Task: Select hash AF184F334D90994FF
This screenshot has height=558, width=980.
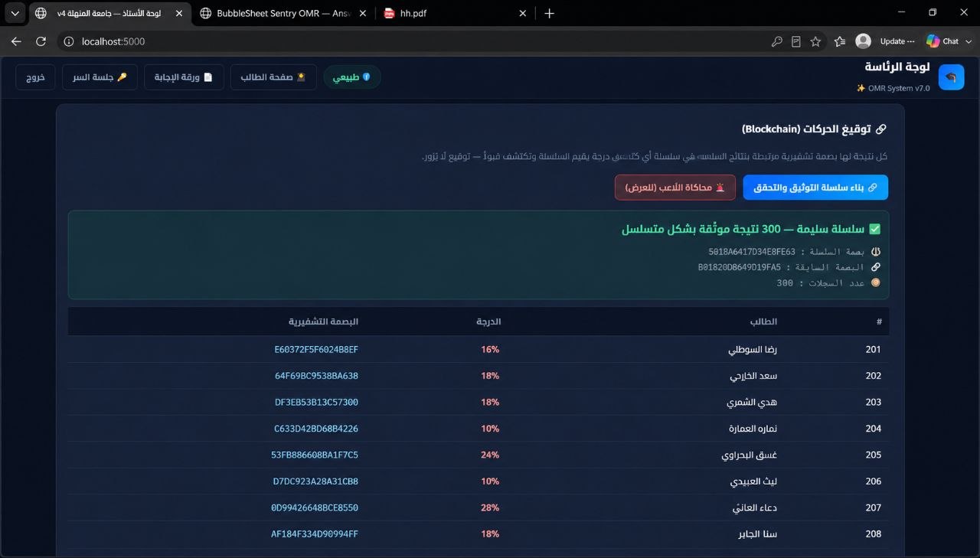Action: 315,534
